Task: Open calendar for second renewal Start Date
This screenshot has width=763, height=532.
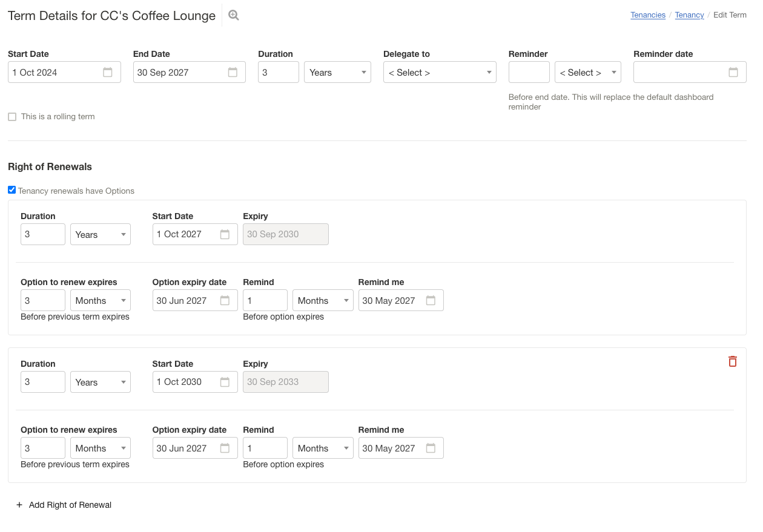Action: (225, 383)
